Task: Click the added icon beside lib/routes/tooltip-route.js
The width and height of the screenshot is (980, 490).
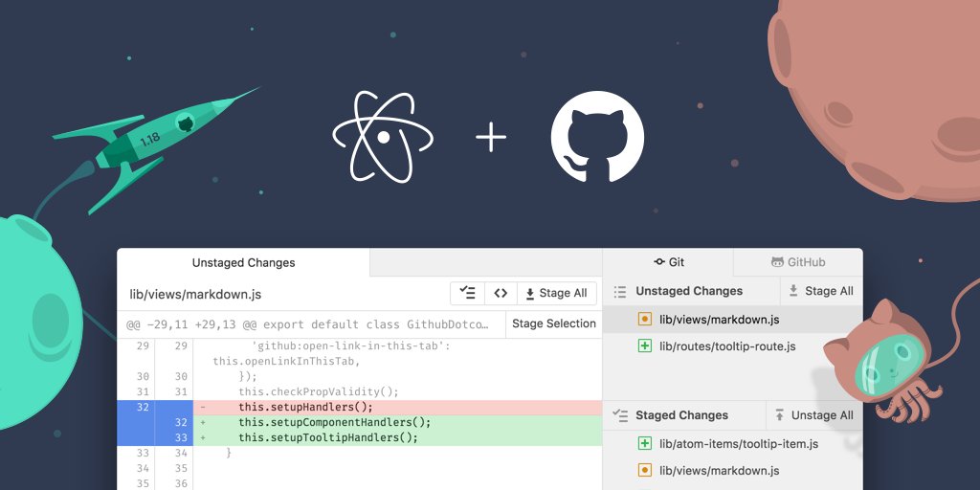Action: click(x=644, y=345)
